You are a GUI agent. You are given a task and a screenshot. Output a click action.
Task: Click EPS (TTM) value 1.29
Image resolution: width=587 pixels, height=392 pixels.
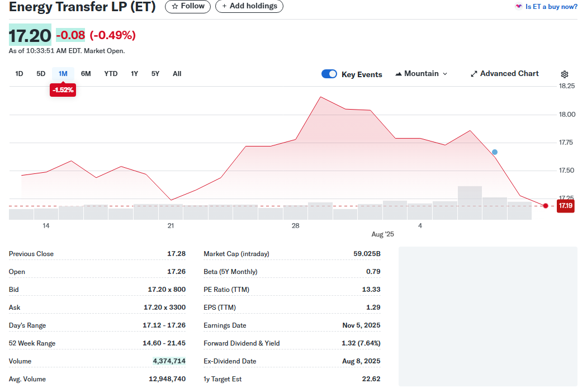click(373, 308)
